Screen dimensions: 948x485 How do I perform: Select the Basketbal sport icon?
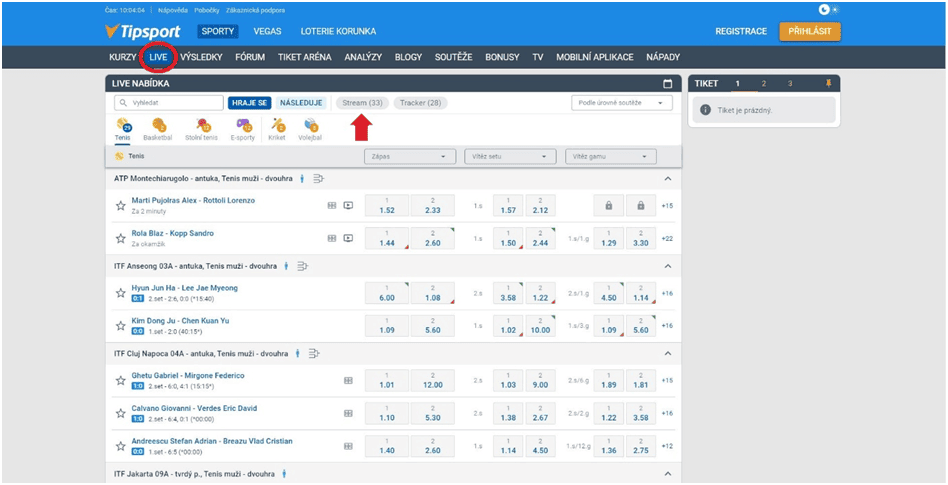[x=158, y=129]
